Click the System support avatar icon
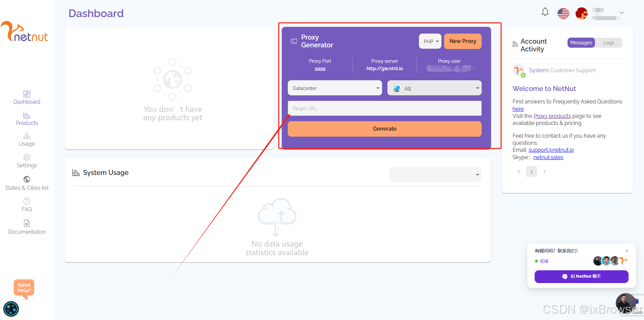Viewport: 644px width, 320px height. click(519, 71)
